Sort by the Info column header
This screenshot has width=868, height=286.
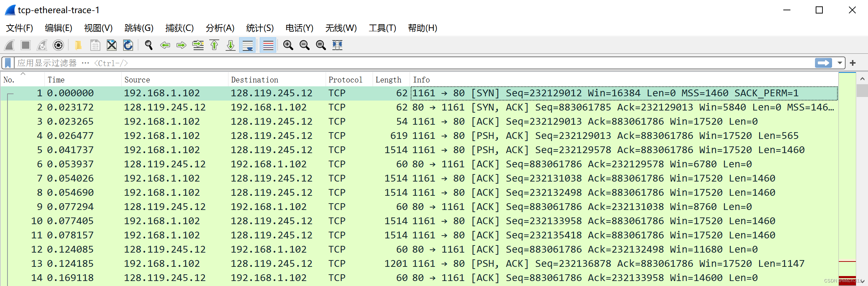pos(624,80)
